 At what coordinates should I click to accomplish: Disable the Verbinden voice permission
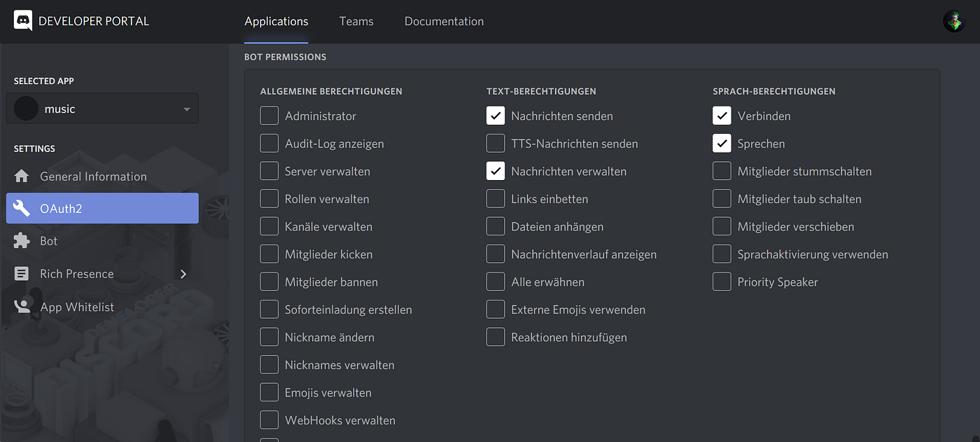pyautogui.click(x=722, y=116)
